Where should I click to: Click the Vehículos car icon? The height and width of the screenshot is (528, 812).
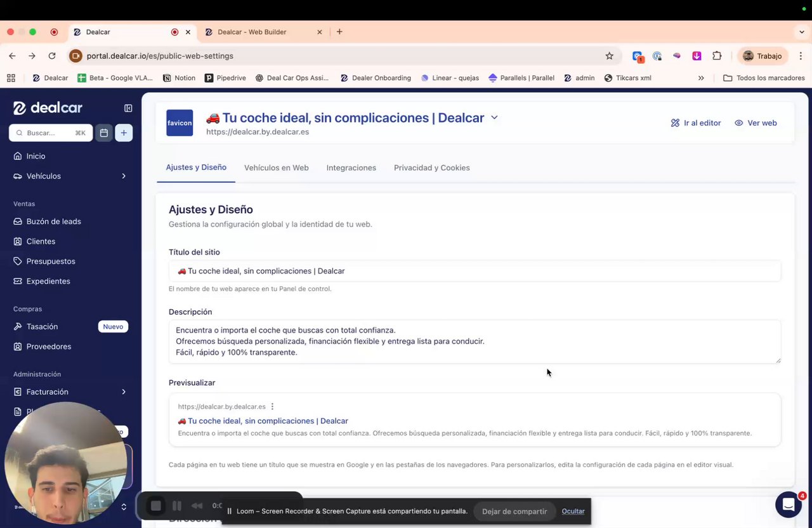point(18,176)
